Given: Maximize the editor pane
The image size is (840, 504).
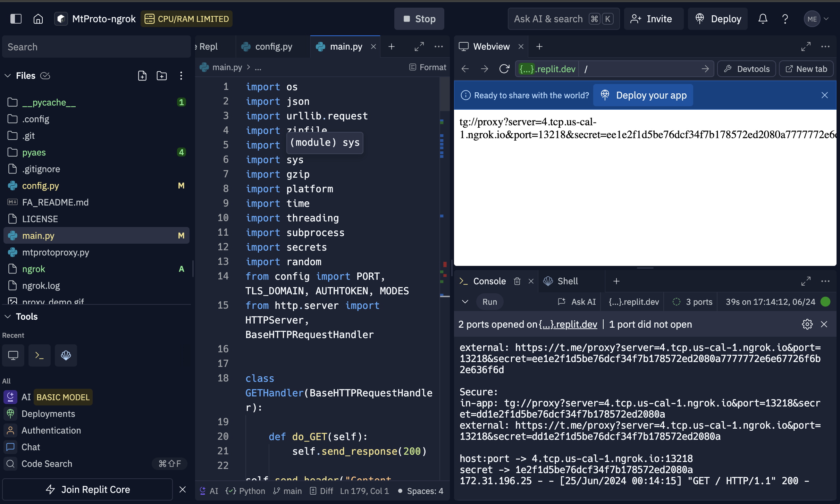Looking at the screenshot, I should [419, 47].
